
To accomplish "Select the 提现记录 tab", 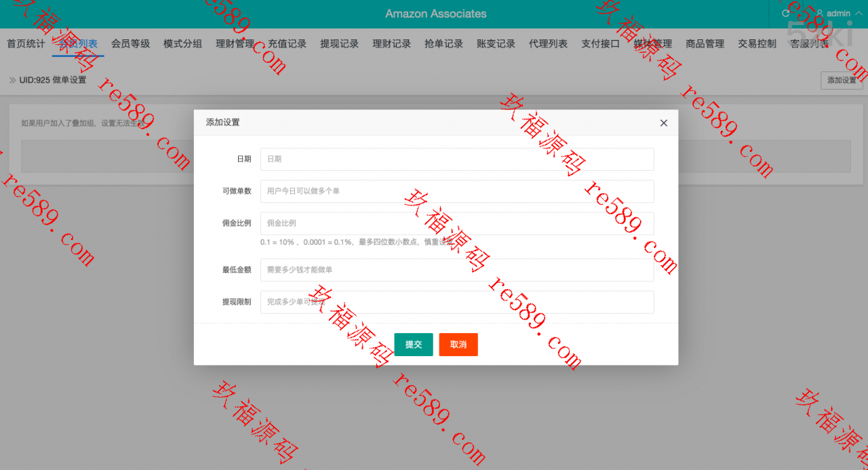I will click(339, 43).
